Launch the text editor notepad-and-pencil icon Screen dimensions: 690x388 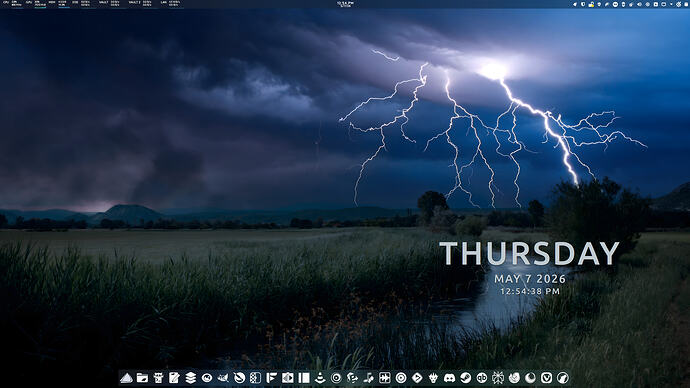pyautogui.click(x=174, y=378)
